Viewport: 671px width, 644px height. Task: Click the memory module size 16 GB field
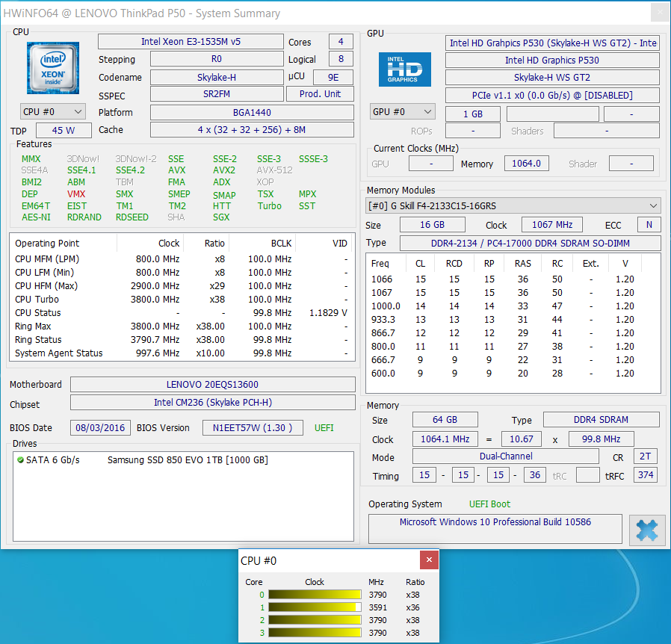[x=432, y=225]
